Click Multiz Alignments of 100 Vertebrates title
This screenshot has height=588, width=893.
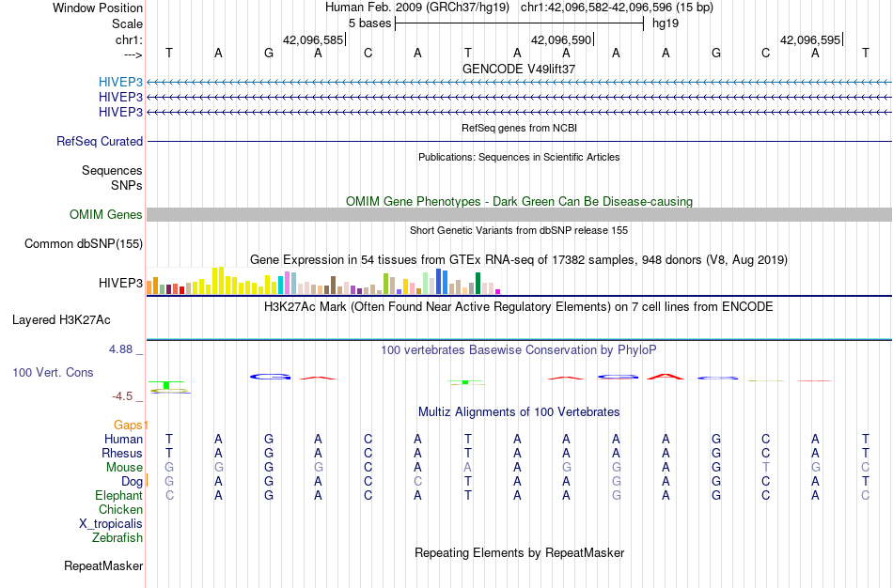(519, 412)
